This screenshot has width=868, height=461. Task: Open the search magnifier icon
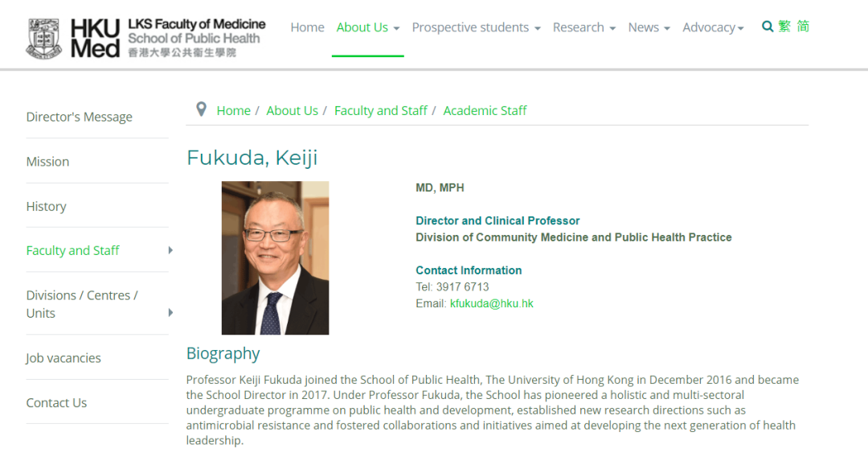768,27
